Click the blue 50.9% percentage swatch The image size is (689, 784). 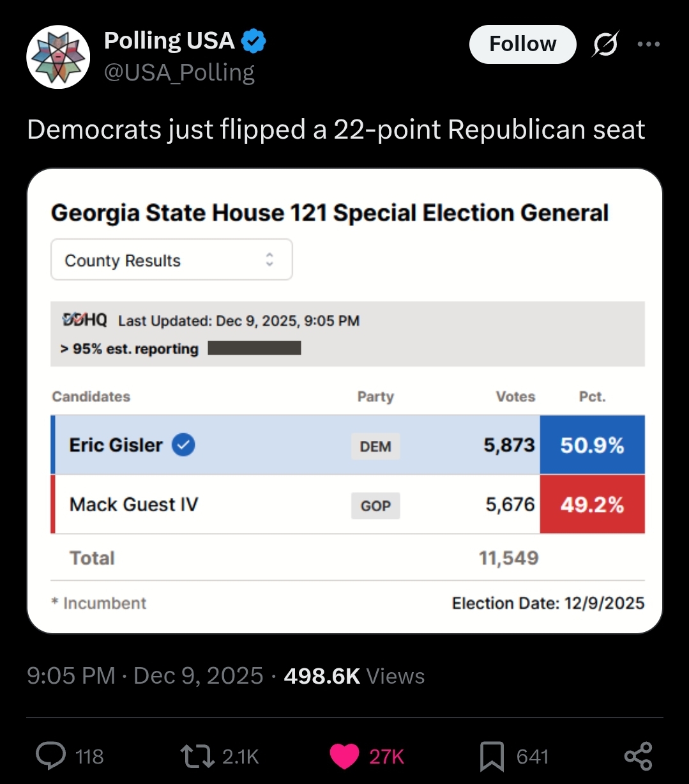(x=592, y=445)
